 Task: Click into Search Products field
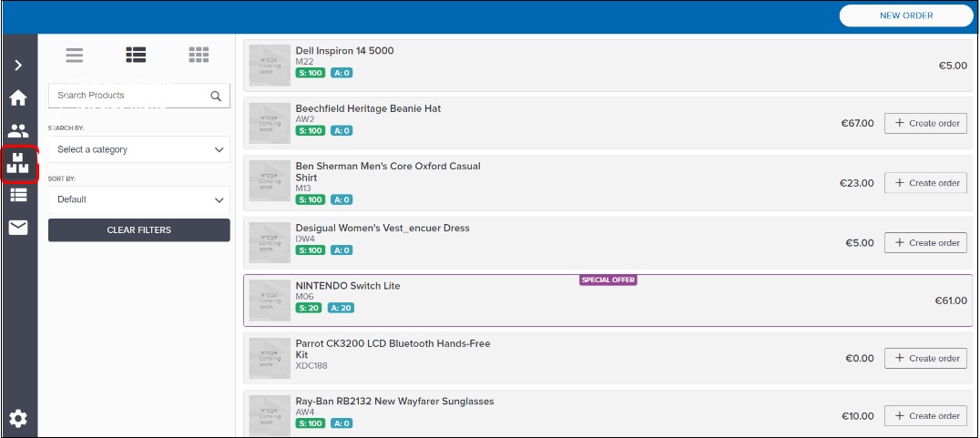pyautogui.click(x=128, y=96)
